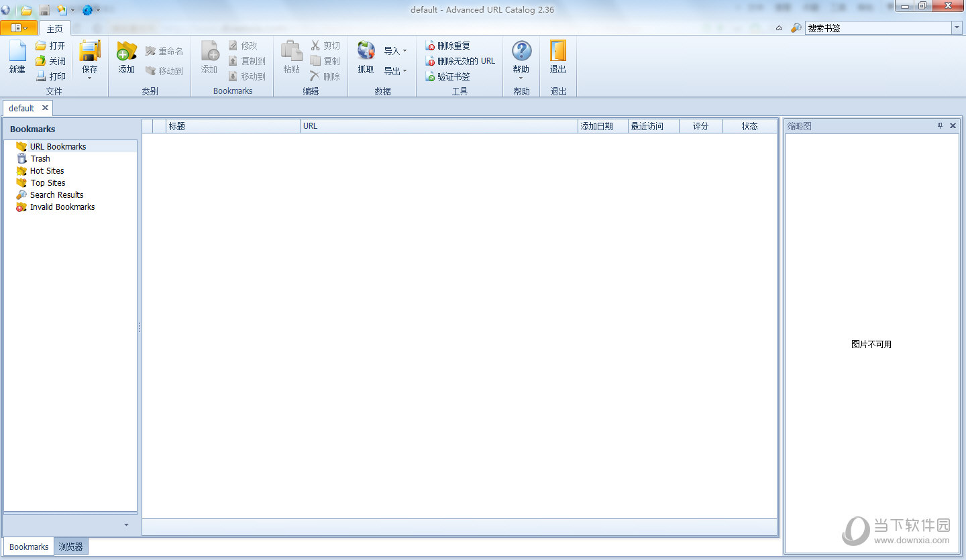This screenshot has height=560, width=966.
Task: Open the orange application menu button
Action: point(19,28)
